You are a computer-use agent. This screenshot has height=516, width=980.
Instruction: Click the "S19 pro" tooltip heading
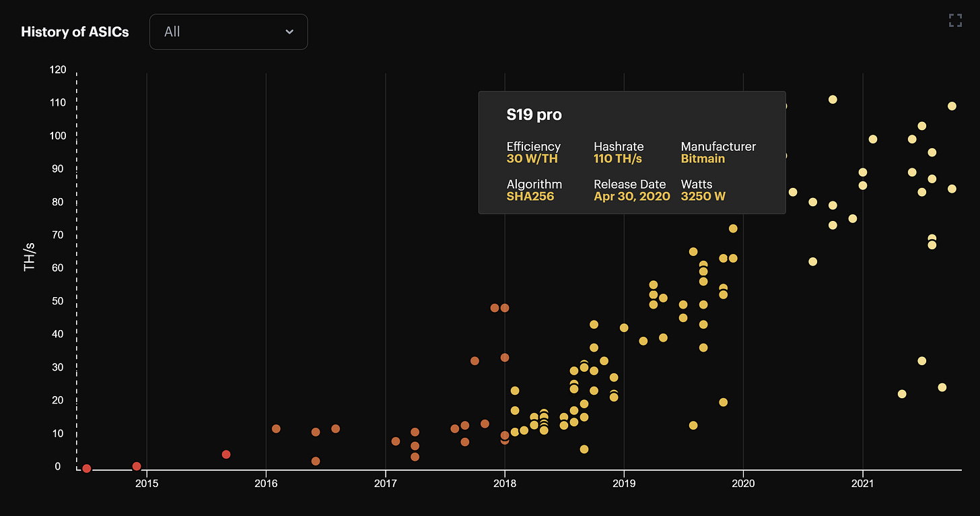534,115
